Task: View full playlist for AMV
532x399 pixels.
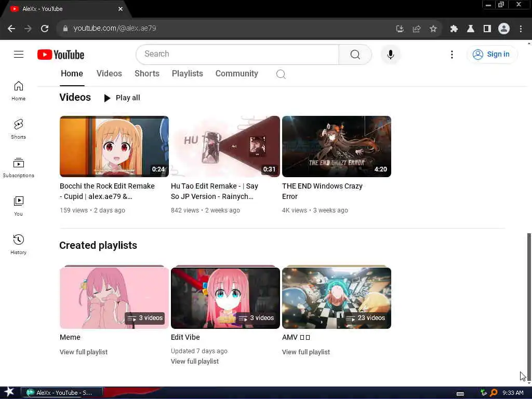Action: (305, 352)
